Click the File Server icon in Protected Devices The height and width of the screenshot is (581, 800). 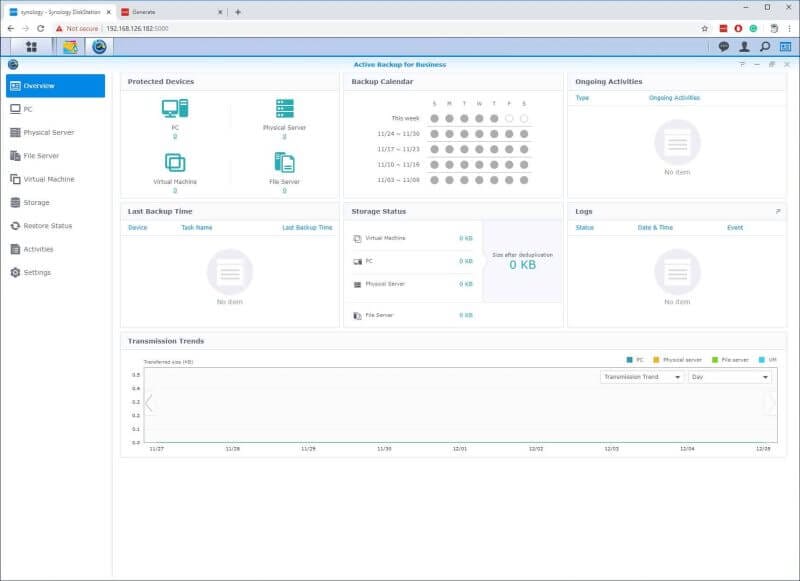pyautogui.click(x=286, y=160)
